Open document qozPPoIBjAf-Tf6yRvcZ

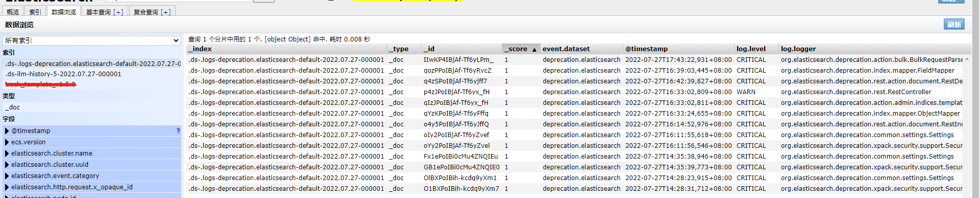pyautogui.click(x=457, y=71)
